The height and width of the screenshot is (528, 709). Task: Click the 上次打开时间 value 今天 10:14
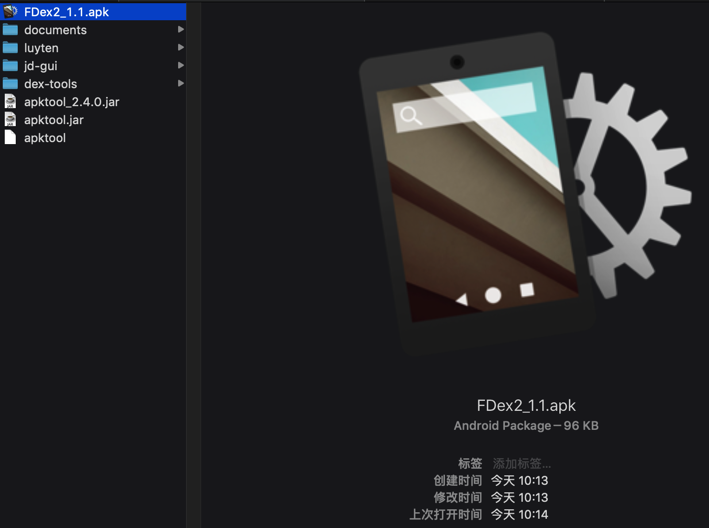(x=520, y=514)
